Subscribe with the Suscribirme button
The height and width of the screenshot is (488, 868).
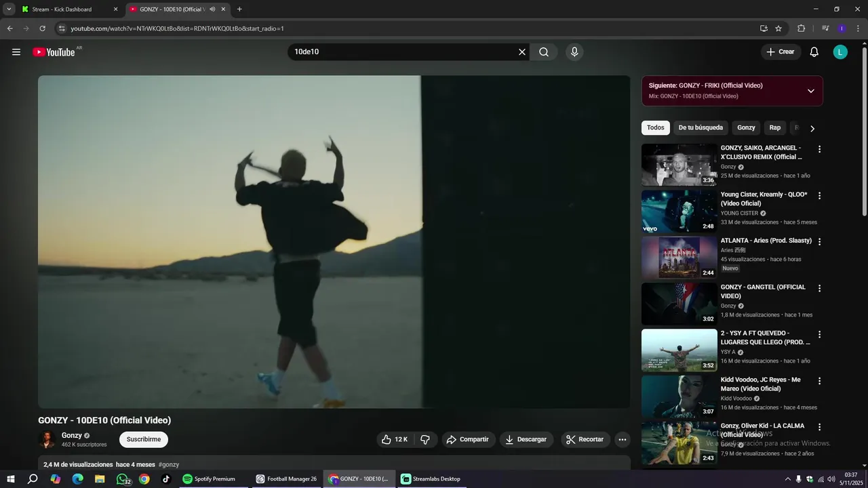click(144, 439)
